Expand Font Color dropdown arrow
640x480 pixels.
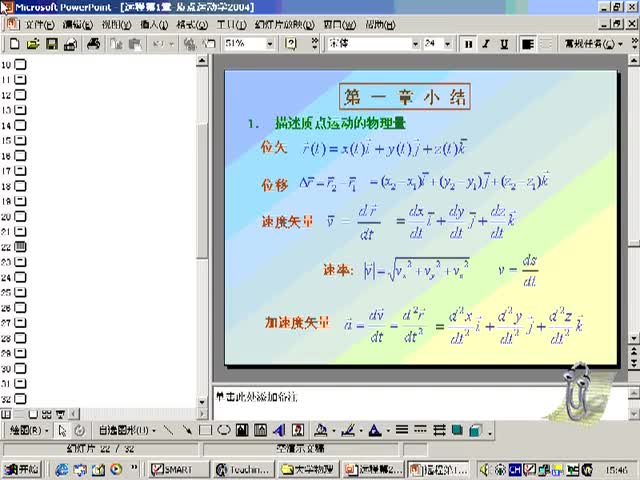[388, 431]
